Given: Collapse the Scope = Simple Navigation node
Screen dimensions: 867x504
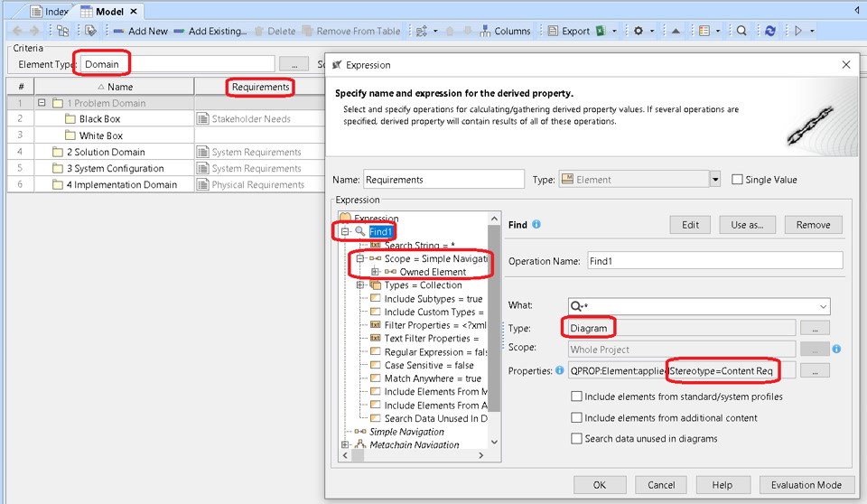Looking at the screenshot, I should 360,258.
